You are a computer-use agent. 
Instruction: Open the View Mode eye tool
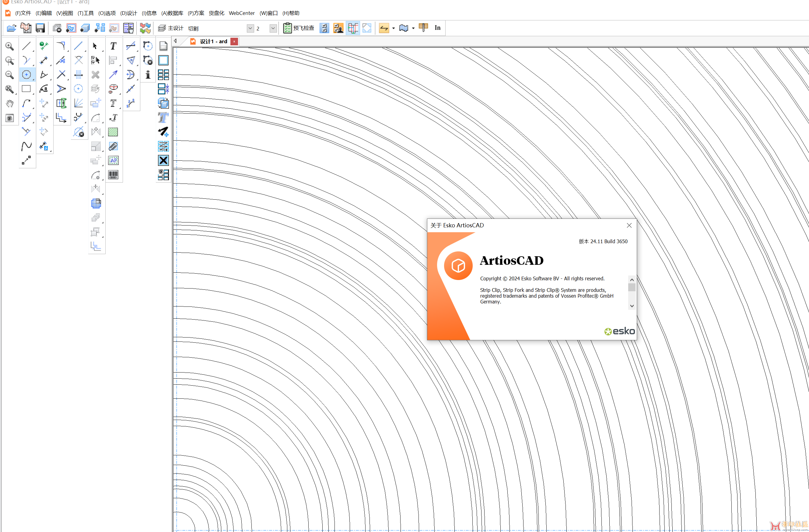[x=9, y=118]
